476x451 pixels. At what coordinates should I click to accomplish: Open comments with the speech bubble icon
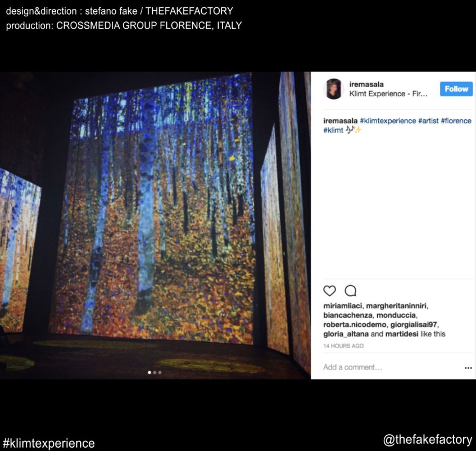point(350,291)
